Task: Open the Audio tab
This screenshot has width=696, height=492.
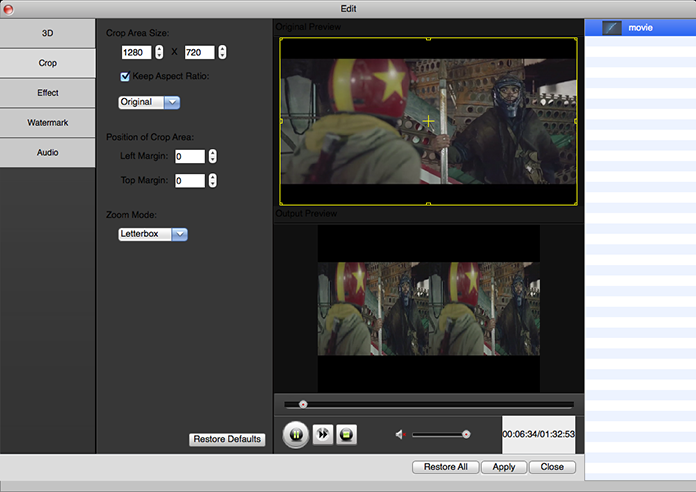Action: pyautogui.click(x=47, y=152)
